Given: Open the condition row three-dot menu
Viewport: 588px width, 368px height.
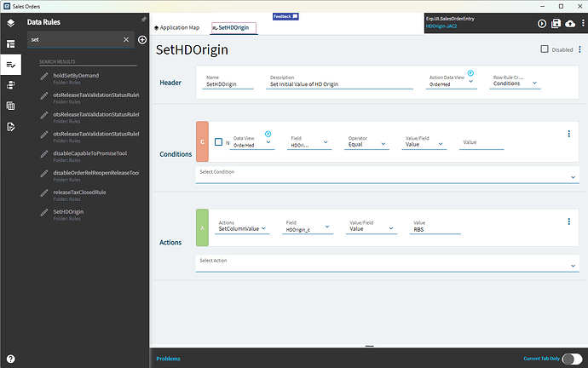Looking at the screenshot, I should [568, 134].
